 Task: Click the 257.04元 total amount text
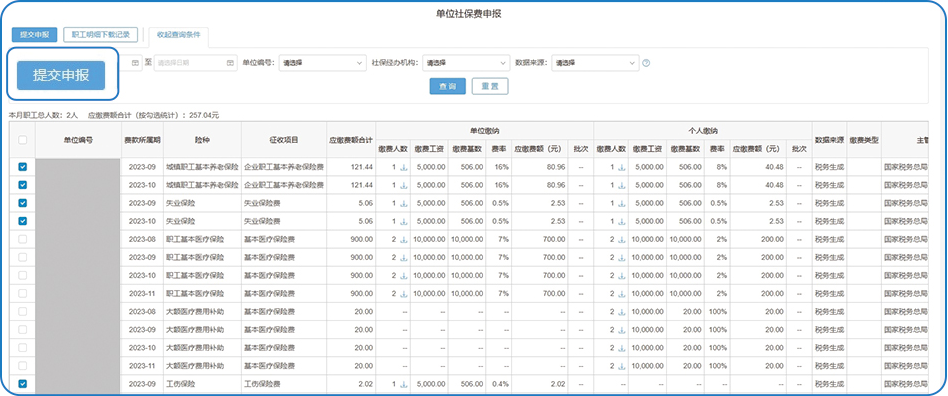pos(204,114)
